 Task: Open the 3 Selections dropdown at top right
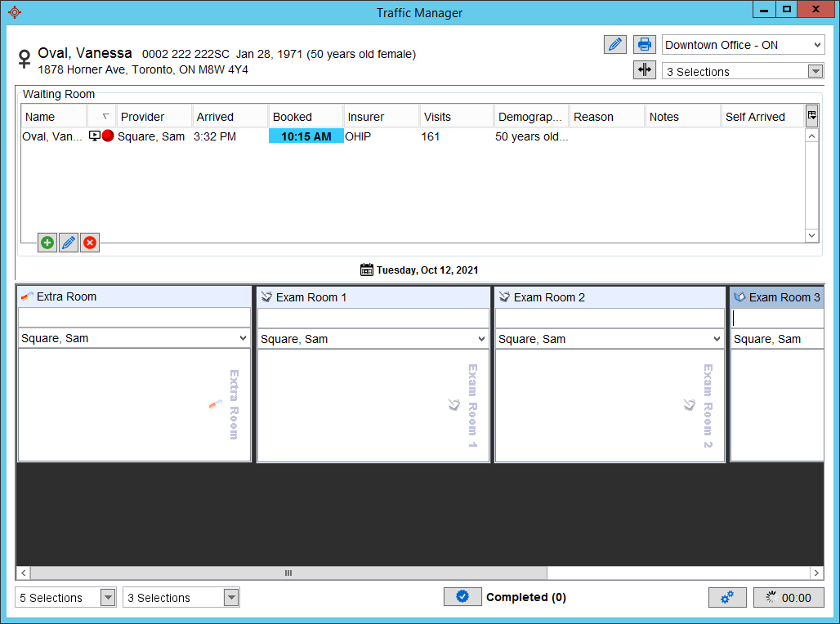coord(742,71)
